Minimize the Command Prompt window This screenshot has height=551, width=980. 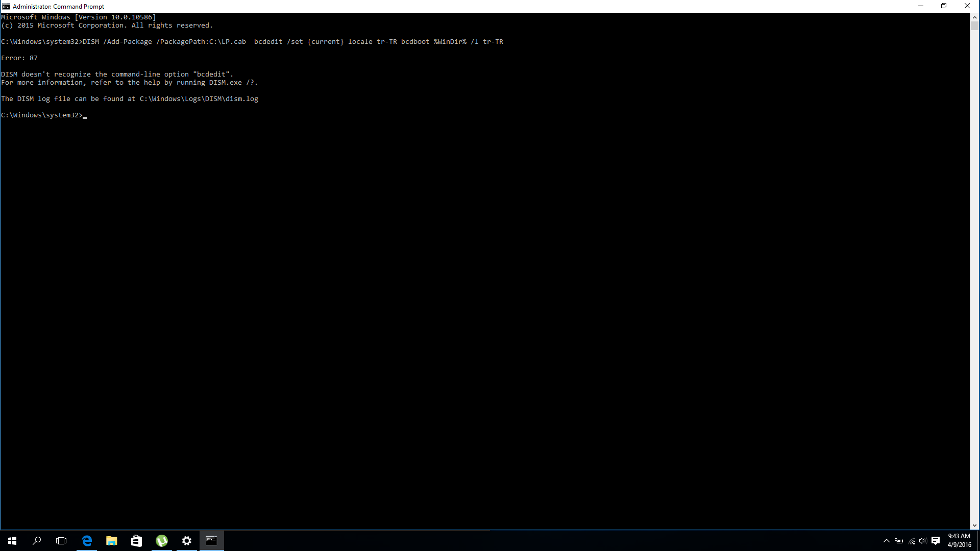(x=921, y=6)
